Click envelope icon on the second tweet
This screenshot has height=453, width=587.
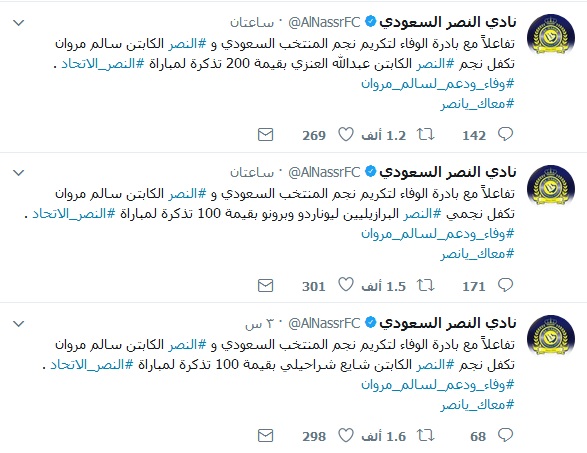(x=265, y=286)
